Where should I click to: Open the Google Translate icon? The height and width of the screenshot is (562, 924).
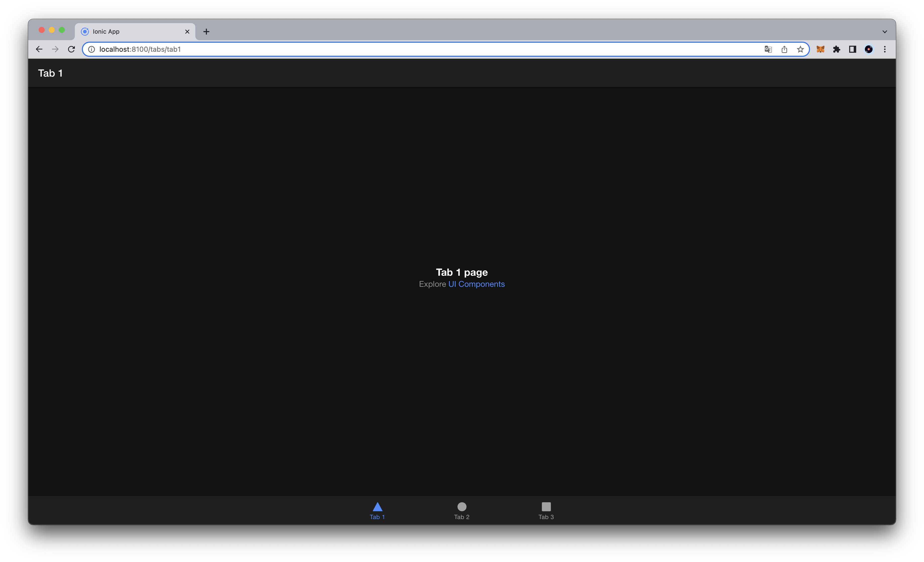768,49
